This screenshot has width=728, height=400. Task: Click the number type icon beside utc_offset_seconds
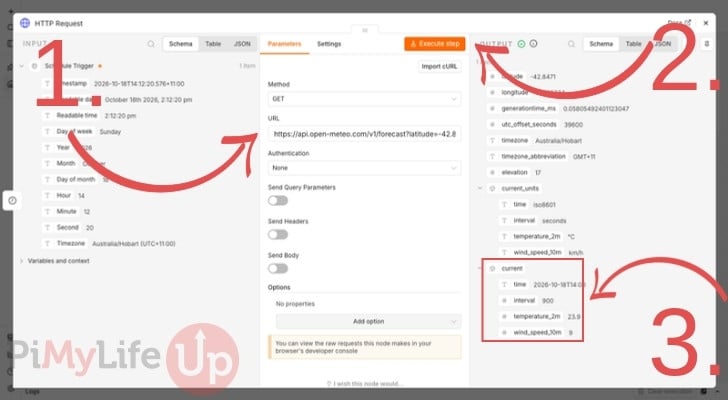click(x=492, y=124)
